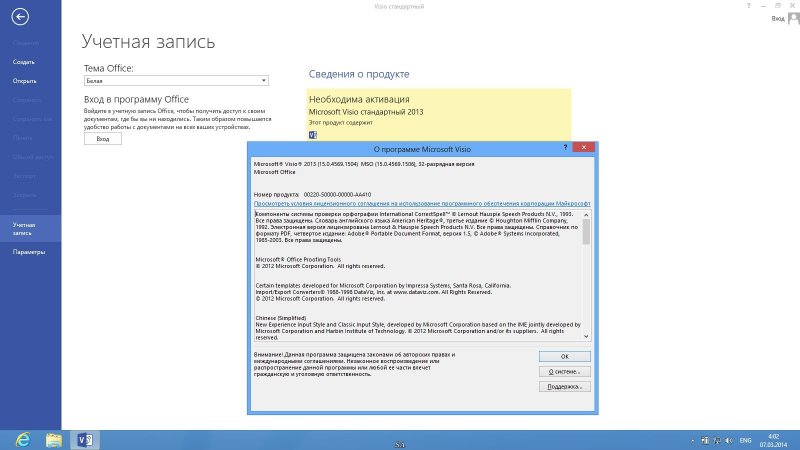The width and height of the screenshot is (800, 450).
Task: Select the Visio taskbar icon
Action: pos(85,440)
